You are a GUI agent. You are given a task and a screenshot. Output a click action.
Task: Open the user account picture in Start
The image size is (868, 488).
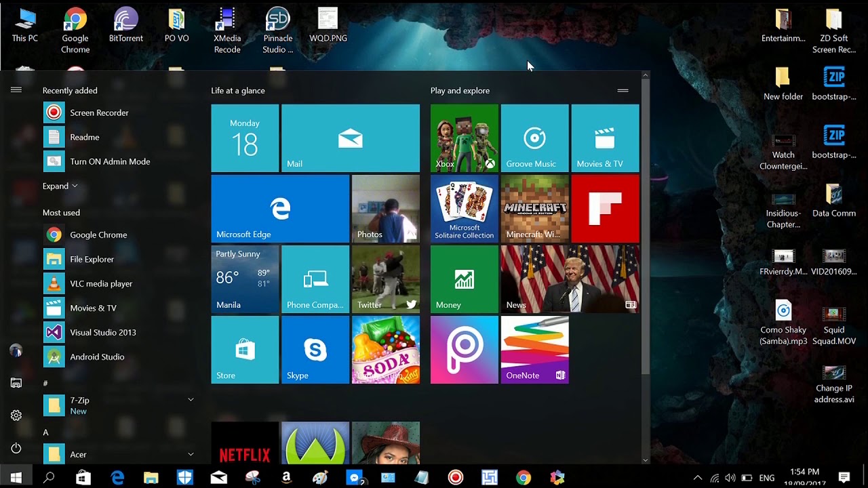[16, 350]
